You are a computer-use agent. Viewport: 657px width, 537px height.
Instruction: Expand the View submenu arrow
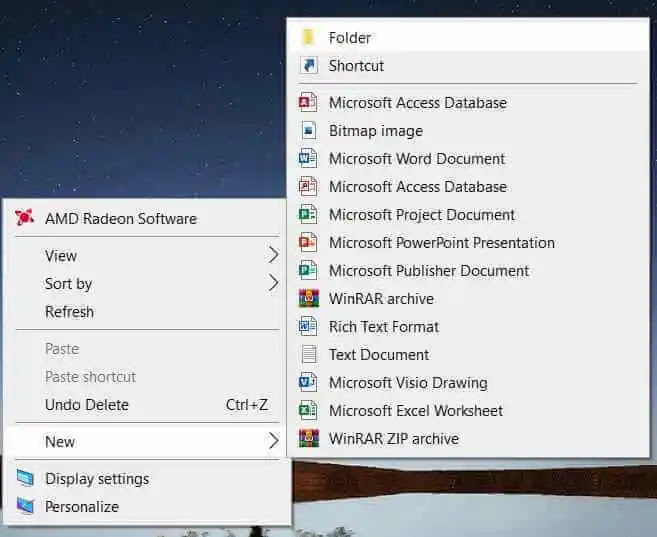[x=273, y=255]
